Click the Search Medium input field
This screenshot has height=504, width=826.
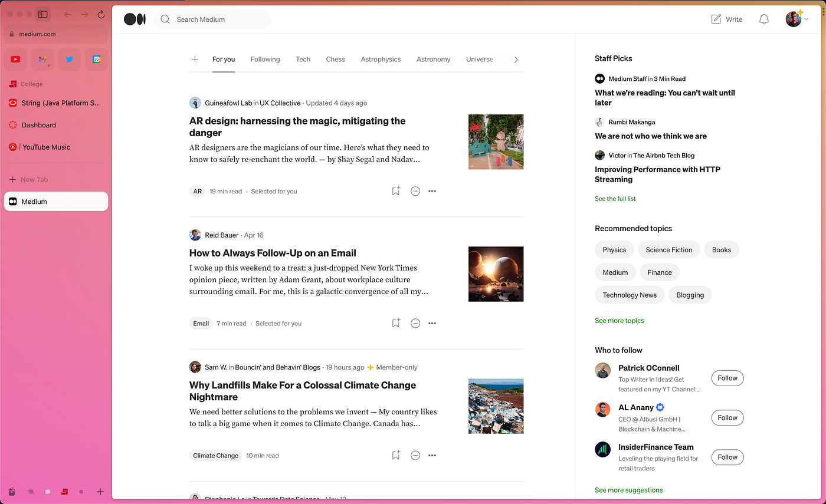212,19
